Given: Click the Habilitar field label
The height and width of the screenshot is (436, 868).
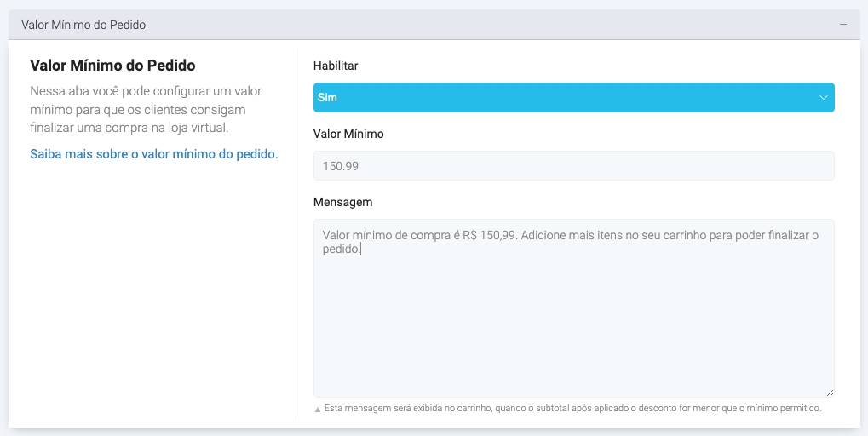Looking at the screenshot, I should (336, 66).
